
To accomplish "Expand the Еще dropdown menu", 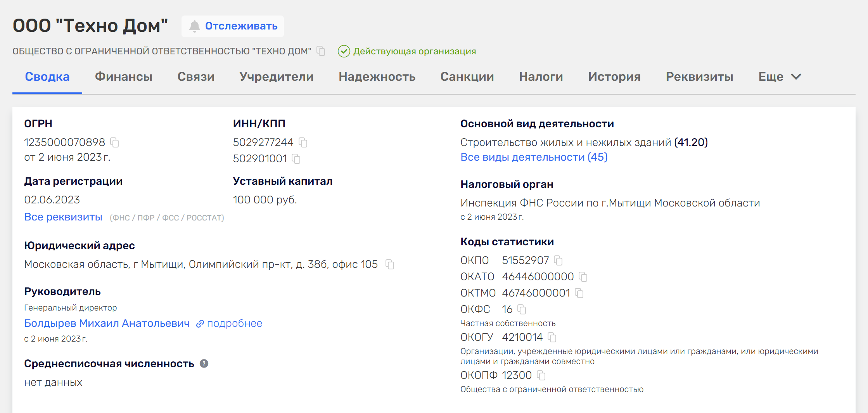I will (780, 77).
